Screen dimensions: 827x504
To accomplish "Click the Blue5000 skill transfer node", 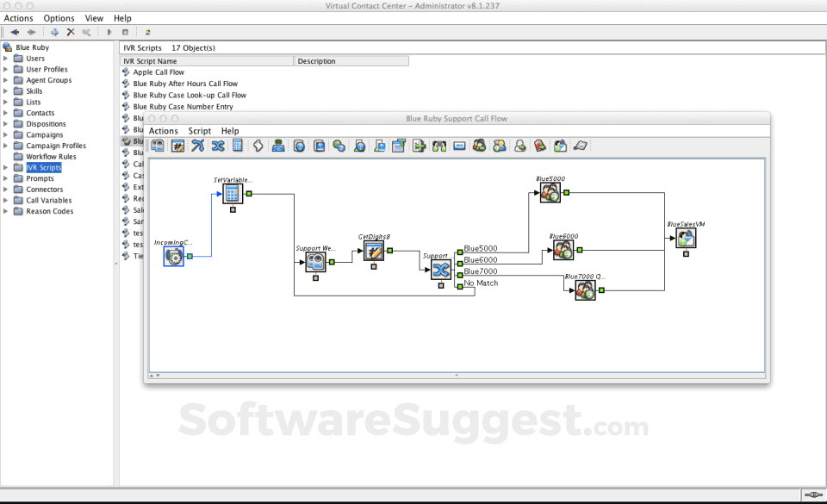I will 550,193.
